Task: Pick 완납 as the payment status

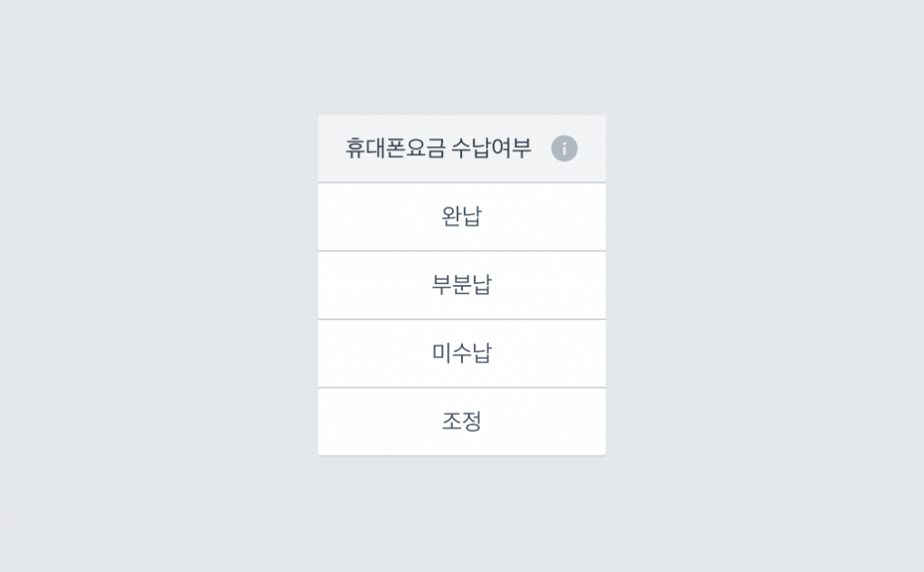Action: coord(461,217)
